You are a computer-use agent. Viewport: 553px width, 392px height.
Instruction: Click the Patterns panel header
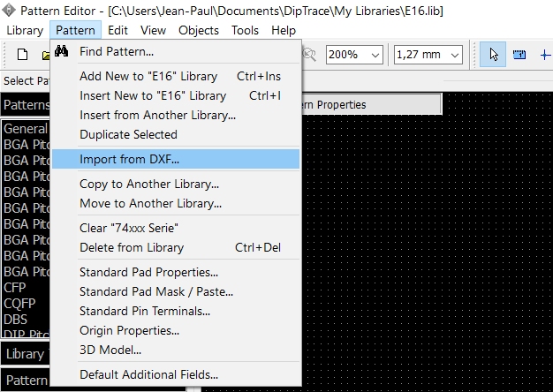(x=26, y=105)
